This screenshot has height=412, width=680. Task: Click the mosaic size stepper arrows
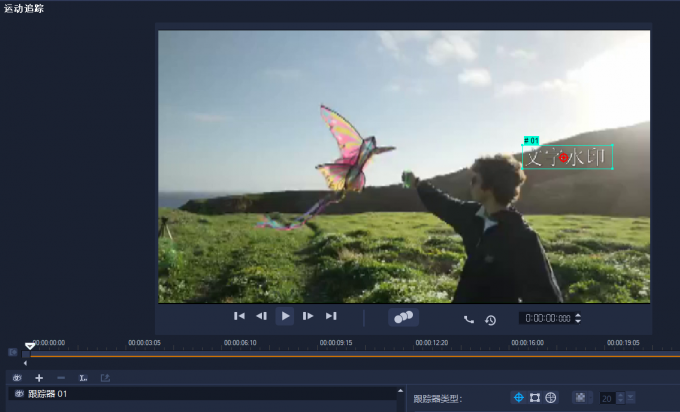point(620,398)
